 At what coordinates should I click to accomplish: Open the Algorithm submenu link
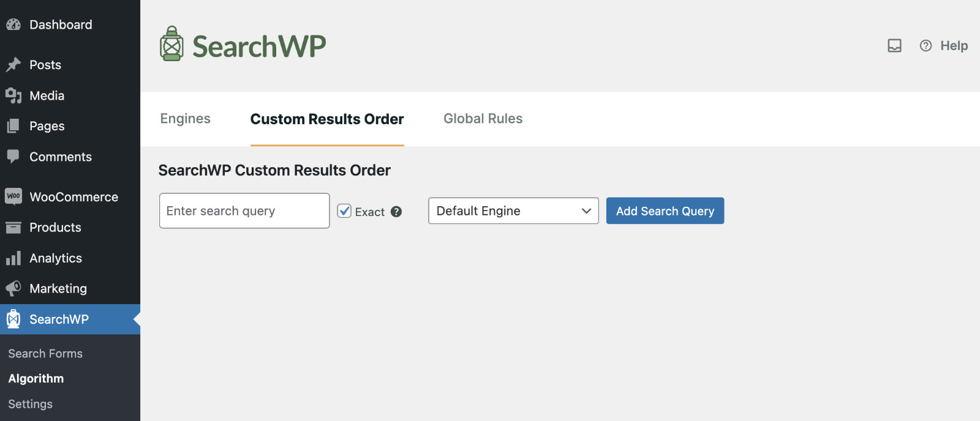36,379
